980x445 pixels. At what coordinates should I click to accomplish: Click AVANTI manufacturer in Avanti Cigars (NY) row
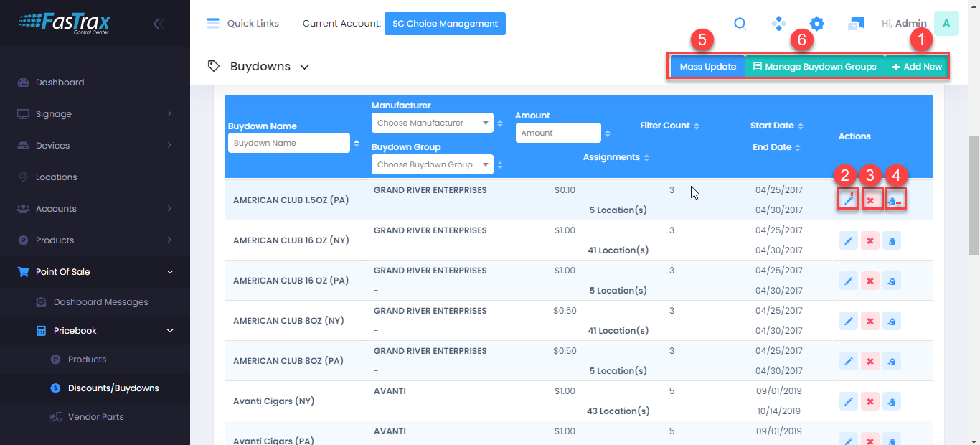click(x=390, y=391)
